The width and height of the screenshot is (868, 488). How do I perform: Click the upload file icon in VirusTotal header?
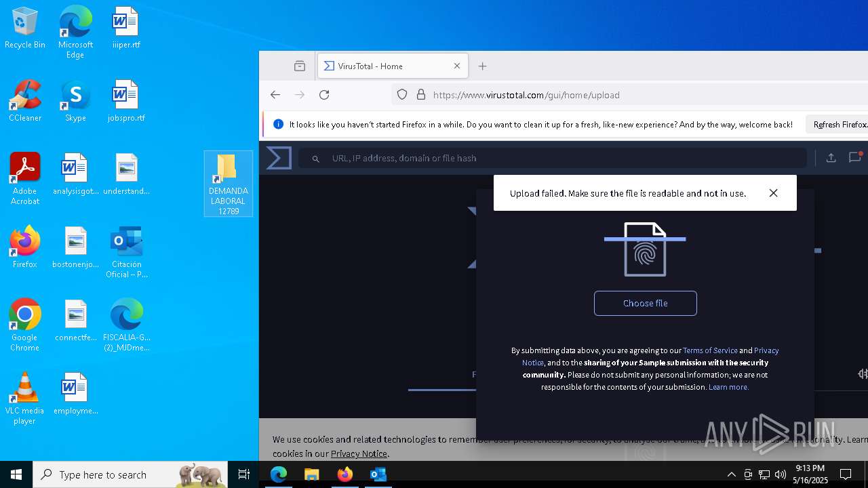(831, 158)
